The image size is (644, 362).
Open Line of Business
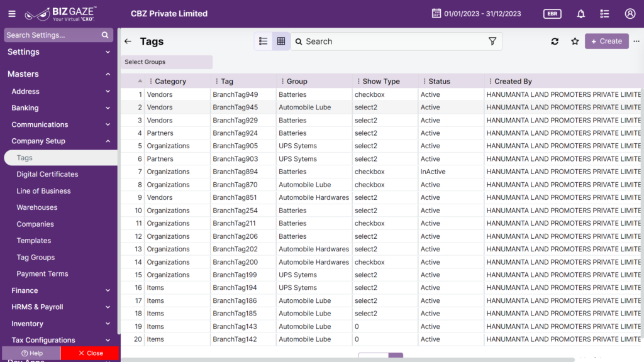[x=43, y=191]
